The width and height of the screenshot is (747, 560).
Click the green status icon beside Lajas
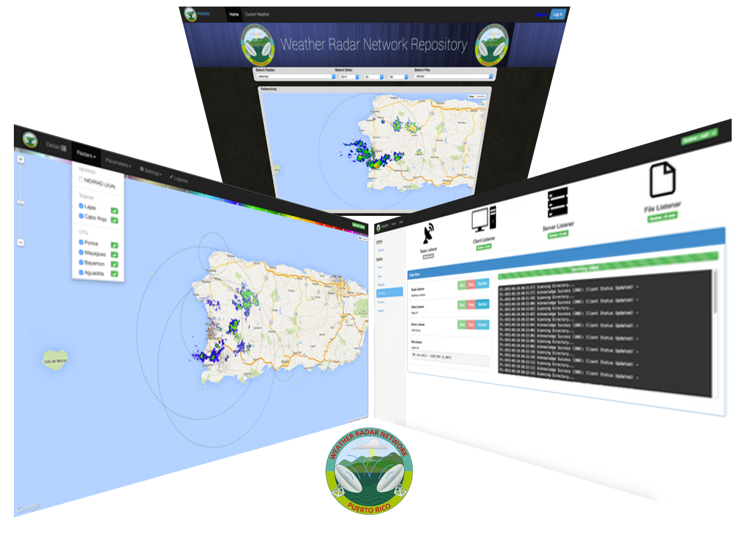point(115,211)
